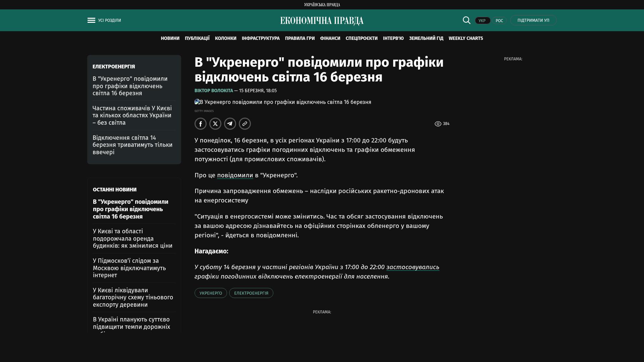Share article via Telegram

point(230,124)
